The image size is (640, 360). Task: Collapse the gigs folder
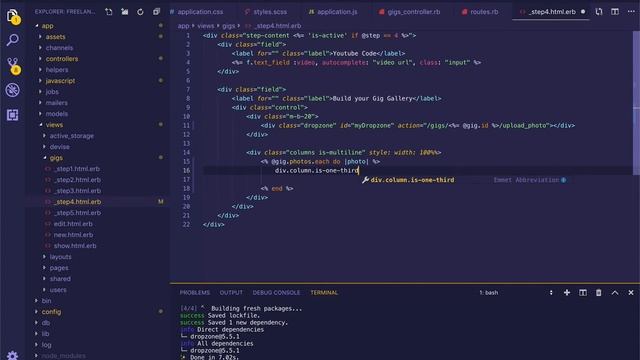(x=56, y=158)
